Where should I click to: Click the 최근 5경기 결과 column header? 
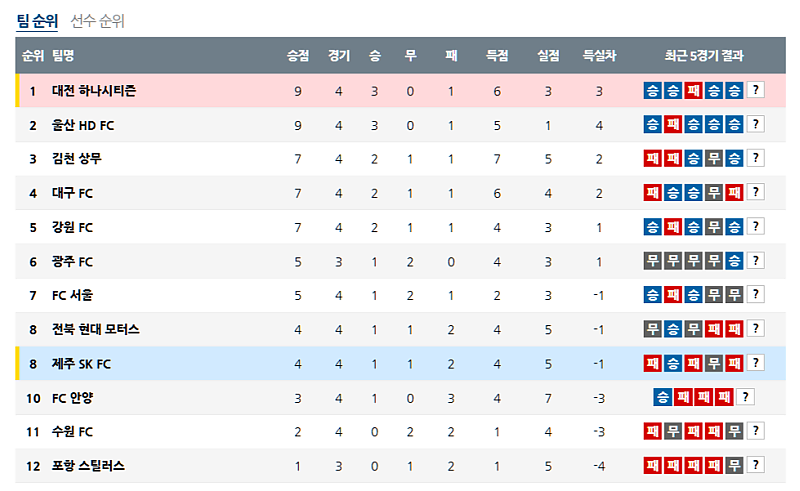[x=704, y=56]
